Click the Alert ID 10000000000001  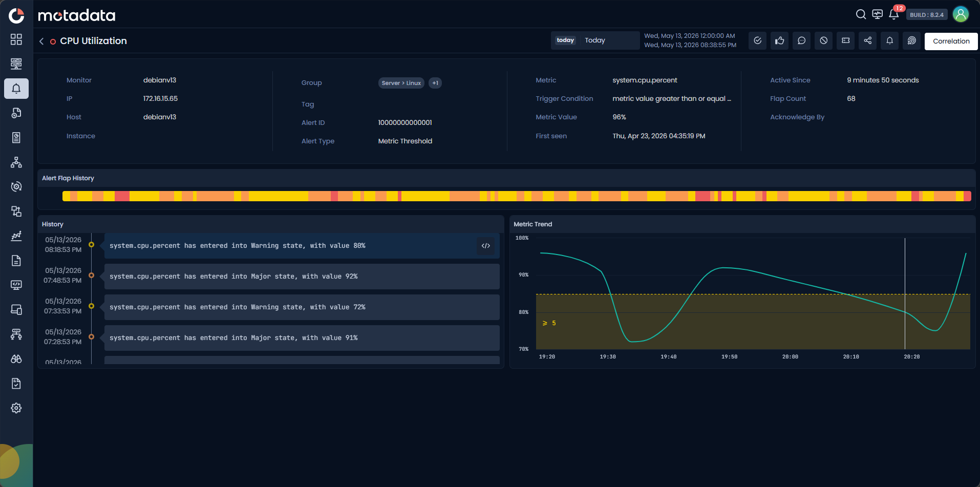tap(405, 123)
